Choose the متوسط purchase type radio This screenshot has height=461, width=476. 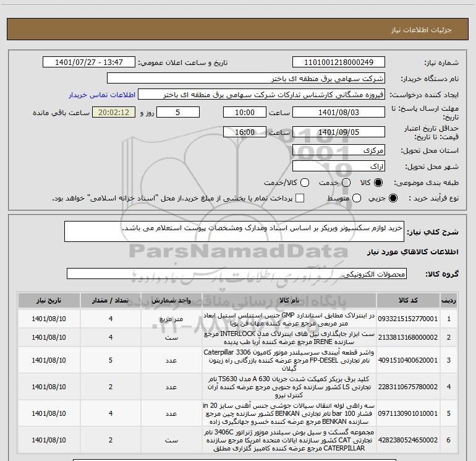coord(357,198)
